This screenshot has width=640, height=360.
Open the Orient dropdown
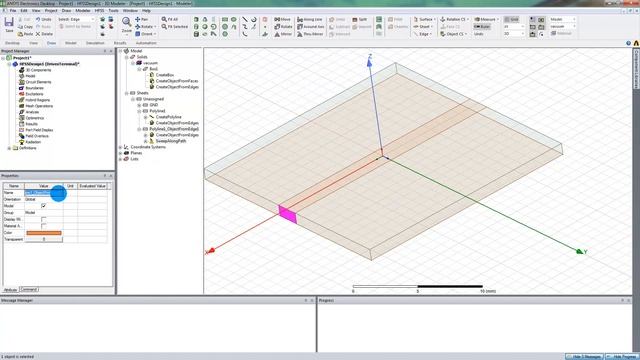(x=146, y=34)
